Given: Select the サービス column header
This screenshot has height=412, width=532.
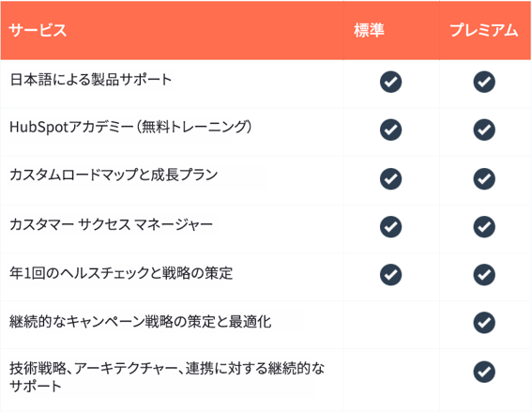Looking at the screenshot, I should click(38, 30).
